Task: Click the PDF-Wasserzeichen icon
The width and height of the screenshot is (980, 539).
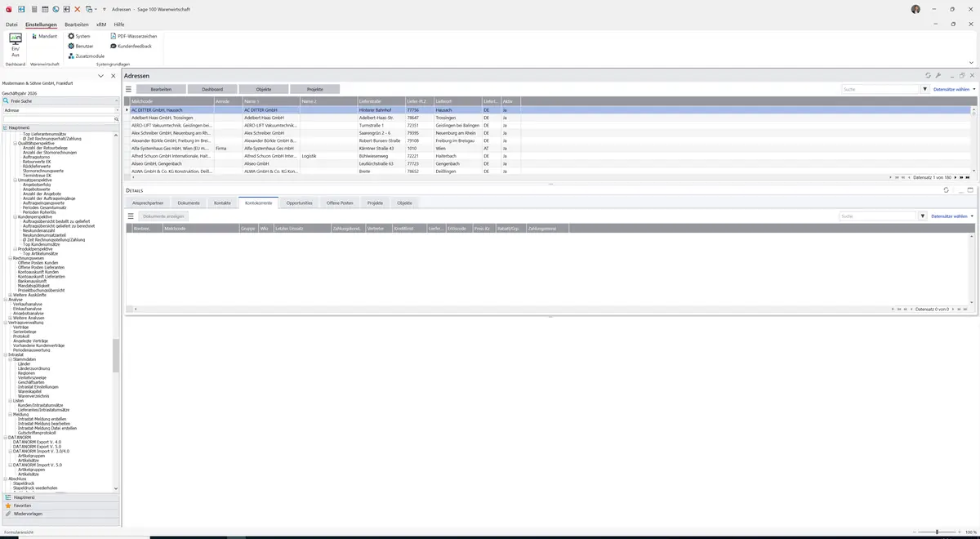Action: point(114,36)
